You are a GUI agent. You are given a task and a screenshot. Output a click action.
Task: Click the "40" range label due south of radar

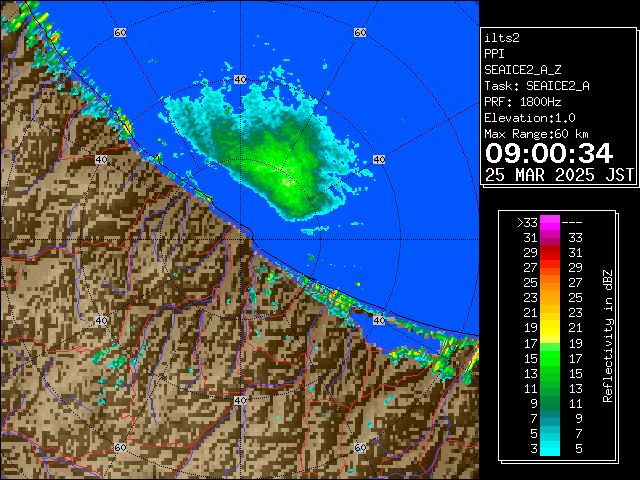point(240,400)
